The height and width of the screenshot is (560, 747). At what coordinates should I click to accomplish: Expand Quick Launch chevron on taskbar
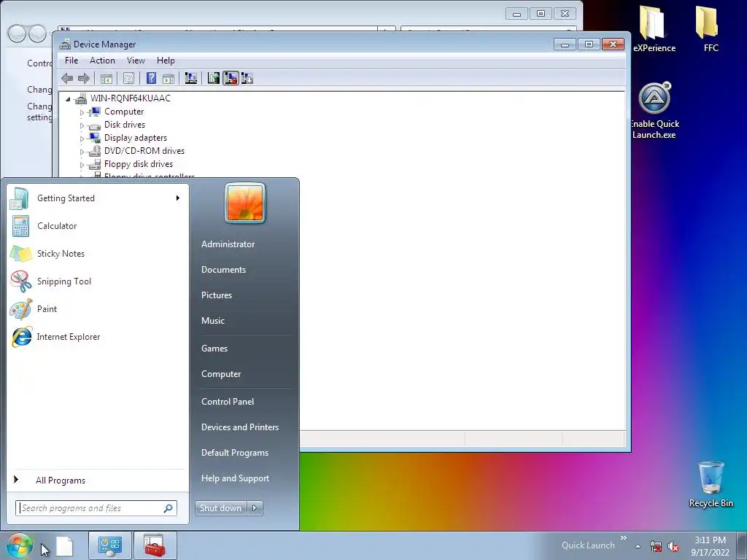[623, 538]
